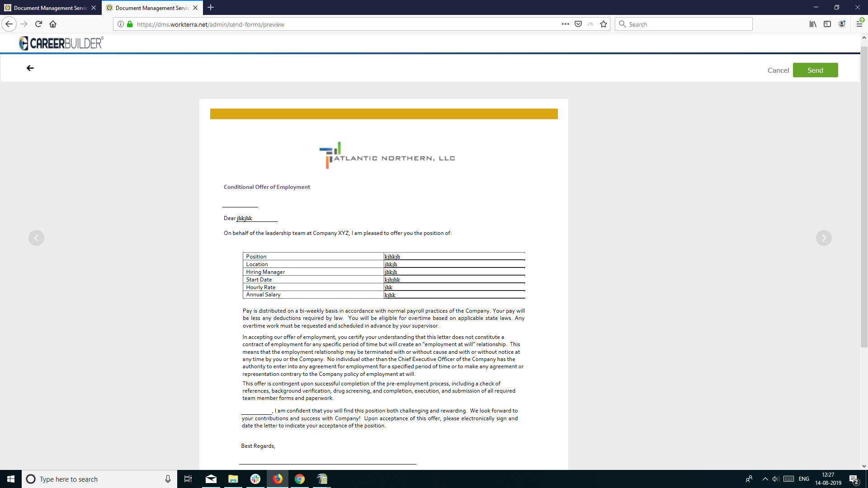Save page to Pocket icon
This screenshot has width=868, height=488.
[x=578, y=24]
